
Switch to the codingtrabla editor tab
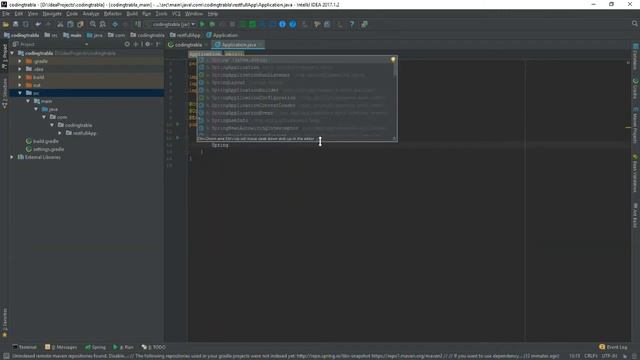tap(187, 45)
